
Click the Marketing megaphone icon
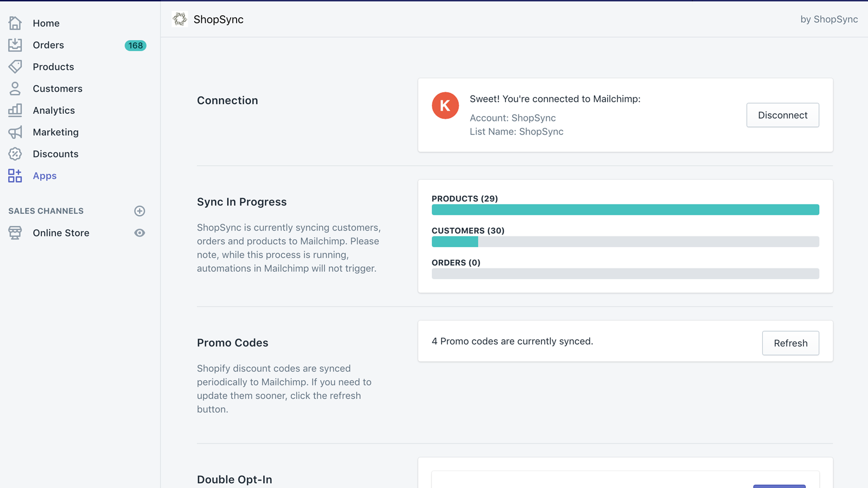coord(15,132)
